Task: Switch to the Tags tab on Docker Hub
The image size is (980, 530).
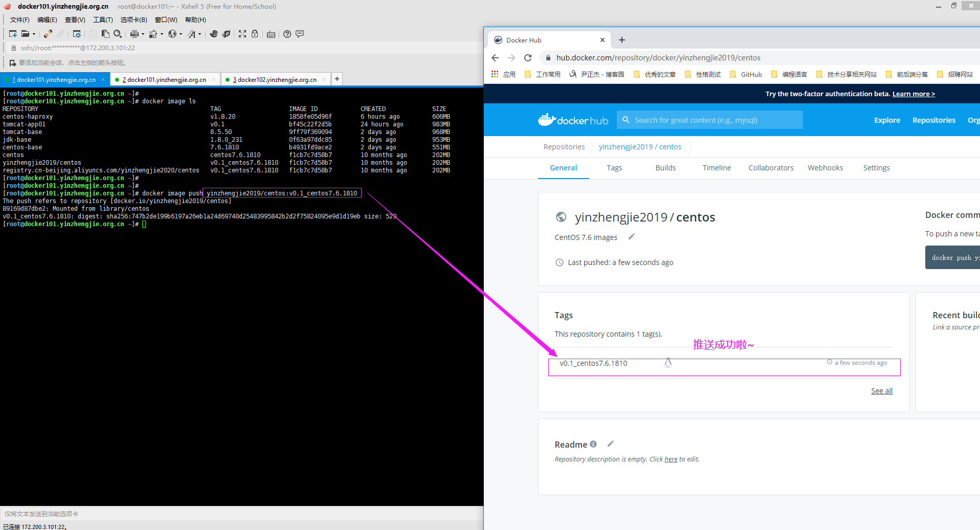Action: [614, 167]
